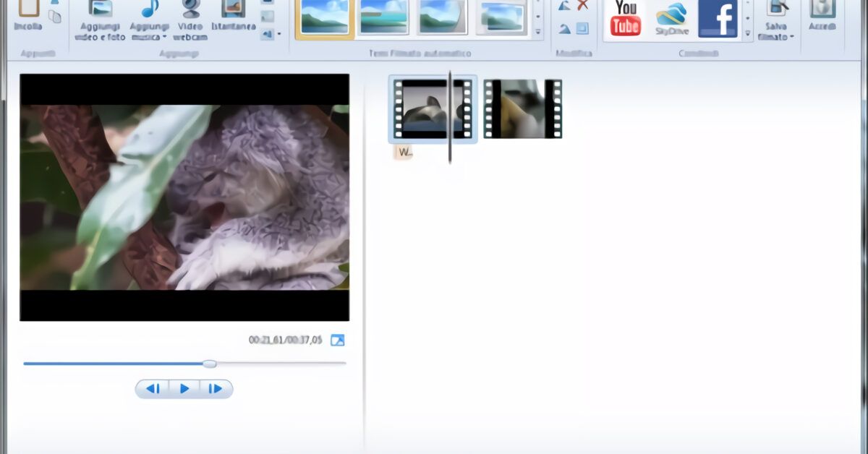Click the Istantanea snapshot button
The image size is (868, 454).
tap(233, 18)
